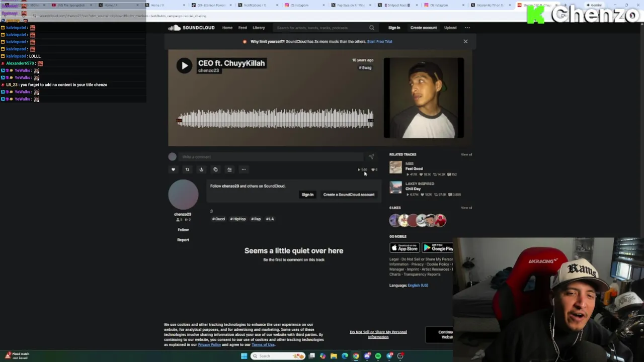This screenshot has width=644, height=362.
Task: Switch to the Notifications / X browser tab
Action: [258, 5]
